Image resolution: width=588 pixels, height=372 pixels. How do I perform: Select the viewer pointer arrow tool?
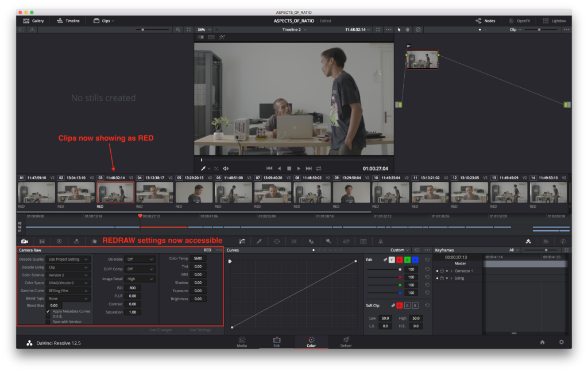tap(399, 30)
